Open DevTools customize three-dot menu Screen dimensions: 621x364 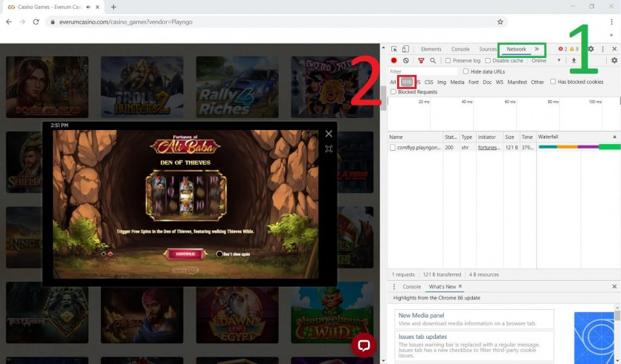tap(603, 49)
